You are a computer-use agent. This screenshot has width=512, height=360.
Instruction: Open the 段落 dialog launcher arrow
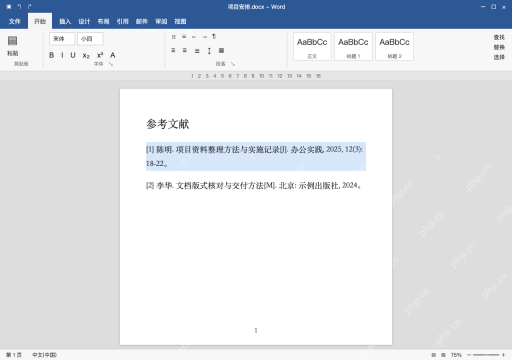[x=233, y=64]
